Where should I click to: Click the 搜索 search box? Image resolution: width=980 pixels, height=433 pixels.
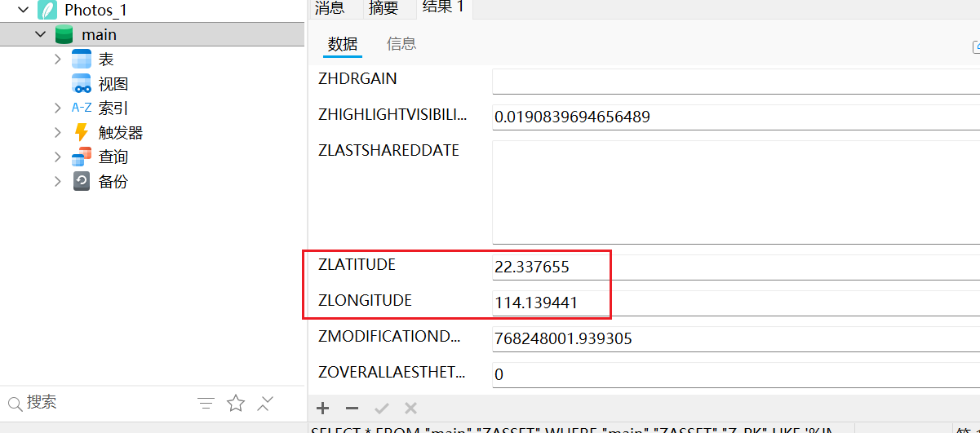point(98,403)
